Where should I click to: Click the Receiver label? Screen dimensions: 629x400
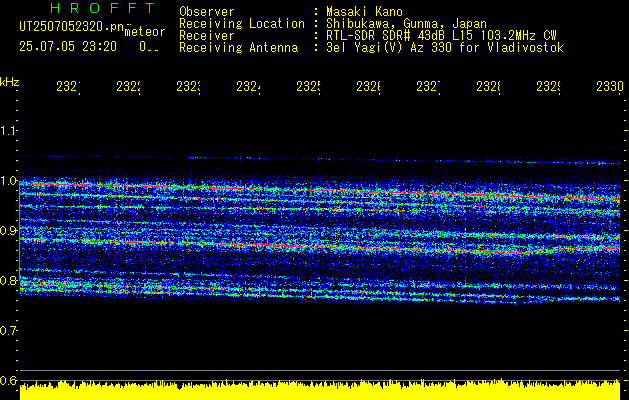coord(207,36)
